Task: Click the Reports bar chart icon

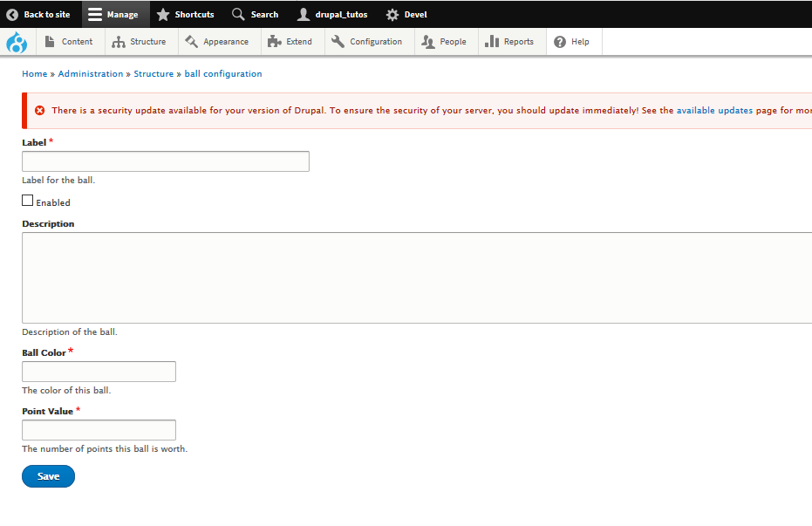Action: (x=492, y=42)
